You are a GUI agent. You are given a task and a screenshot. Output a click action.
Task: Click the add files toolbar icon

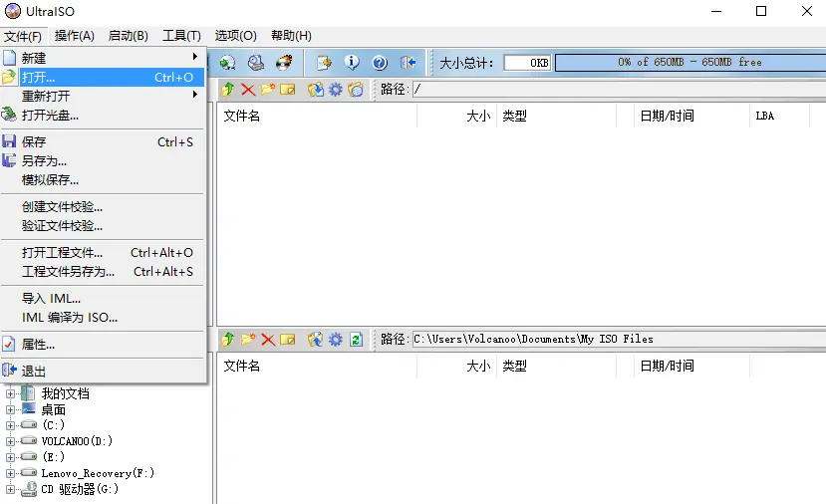324,63
